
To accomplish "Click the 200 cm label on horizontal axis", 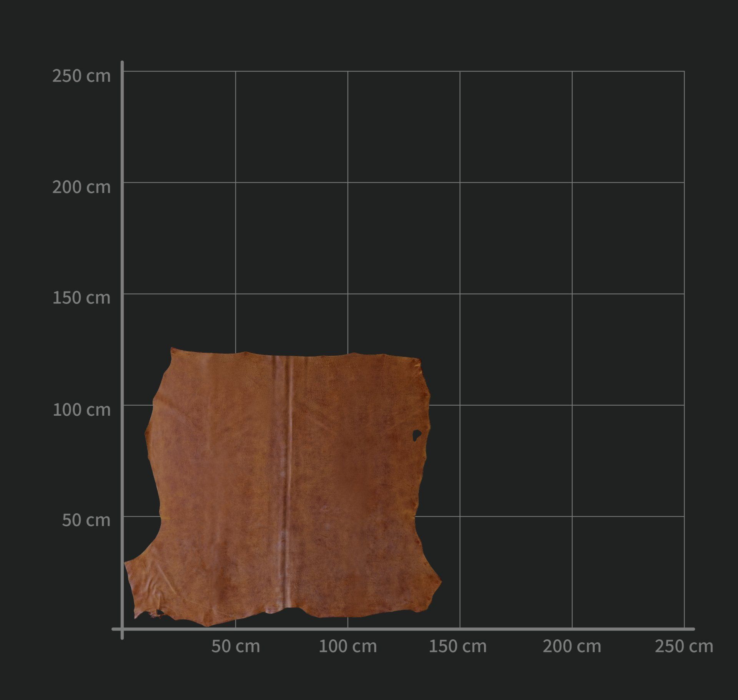I will 572,646.
